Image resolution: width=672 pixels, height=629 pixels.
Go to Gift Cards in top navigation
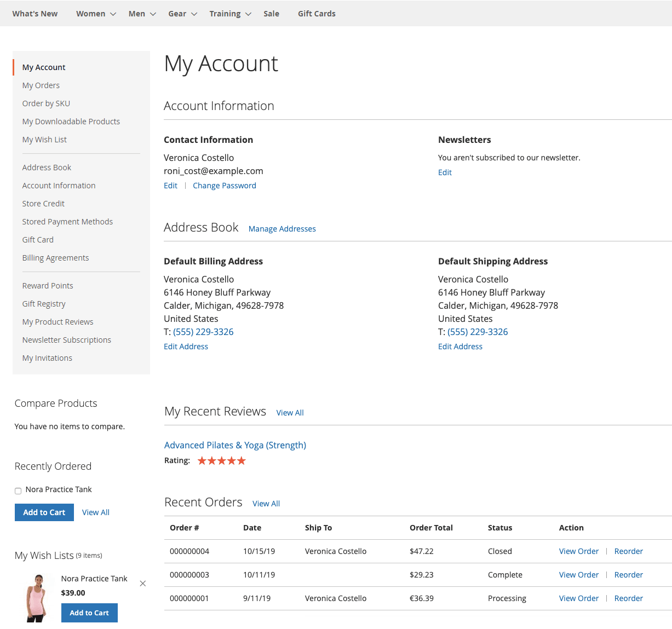317,14
